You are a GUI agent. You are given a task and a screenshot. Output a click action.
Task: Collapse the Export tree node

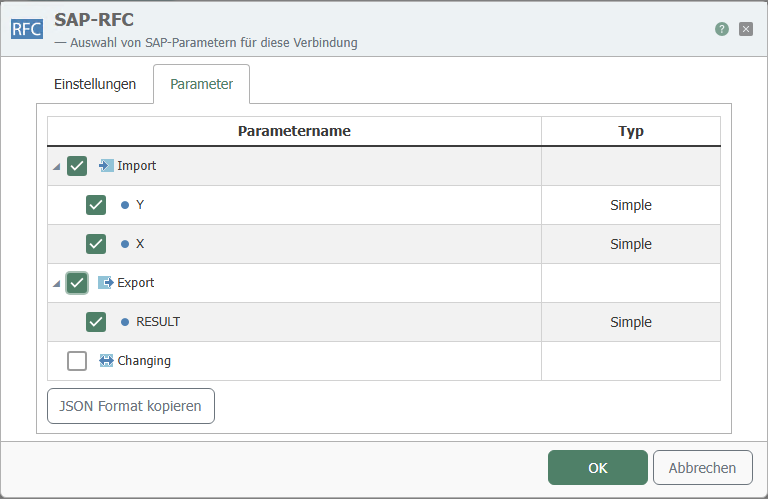56,284
